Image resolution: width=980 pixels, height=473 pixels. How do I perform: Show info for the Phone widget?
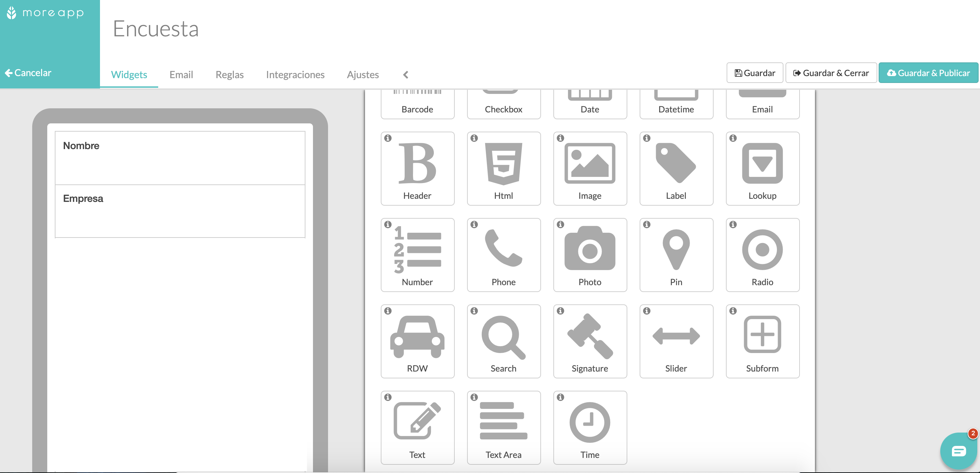tap(474, 225)
